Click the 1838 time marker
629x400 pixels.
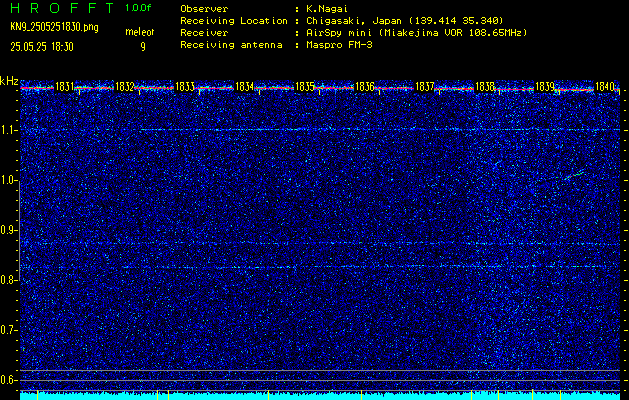(x=485, y=87)
